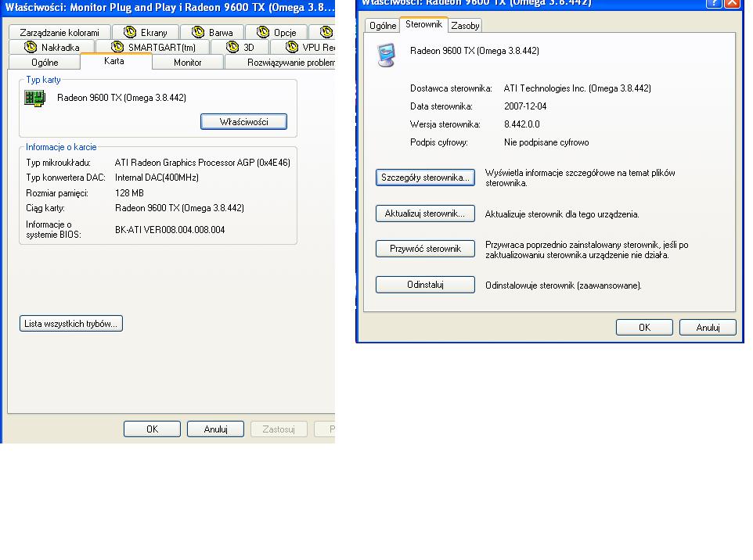Switch to the Barwa tab
753x560 pixels.
(212, 33)
